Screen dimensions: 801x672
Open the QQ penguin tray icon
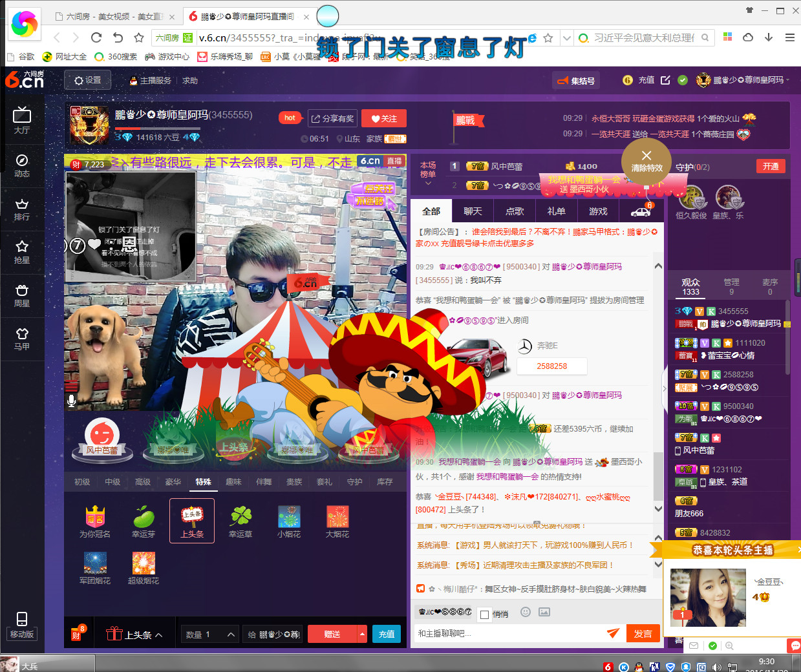pyautogui.click(x=639, y=667)
